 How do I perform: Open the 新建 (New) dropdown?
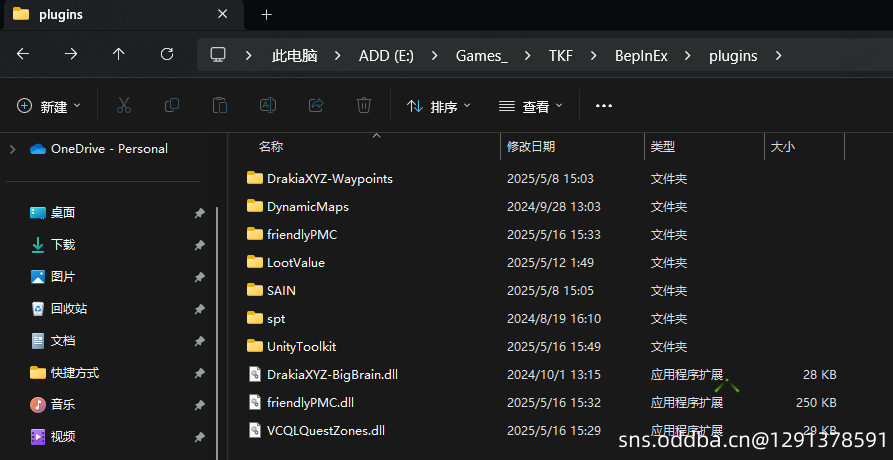(x=49, y=106)
